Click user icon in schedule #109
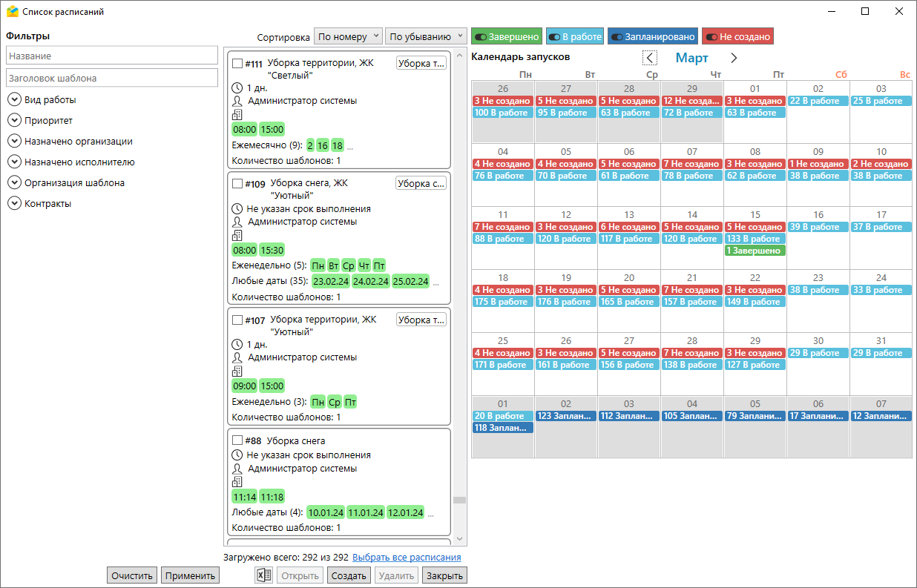 237,222
